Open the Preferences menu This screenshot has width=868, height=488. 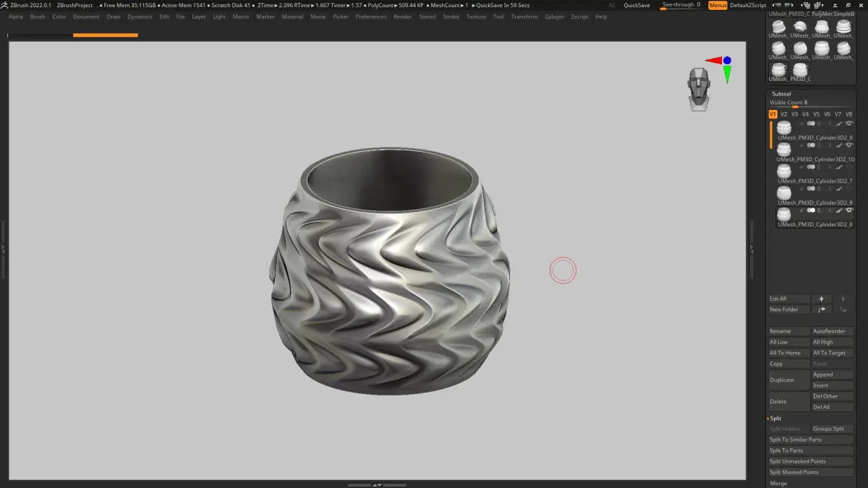tap(371, 17)
